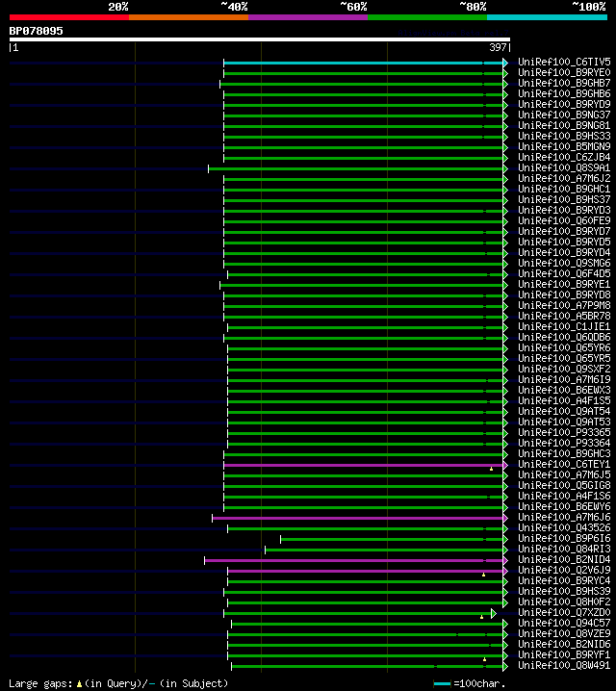616x691 pixels.
Task: Click the yellow large-gap marker in the Q7XZD0 row
Action: pyautogui.click(x=481, y=617)
